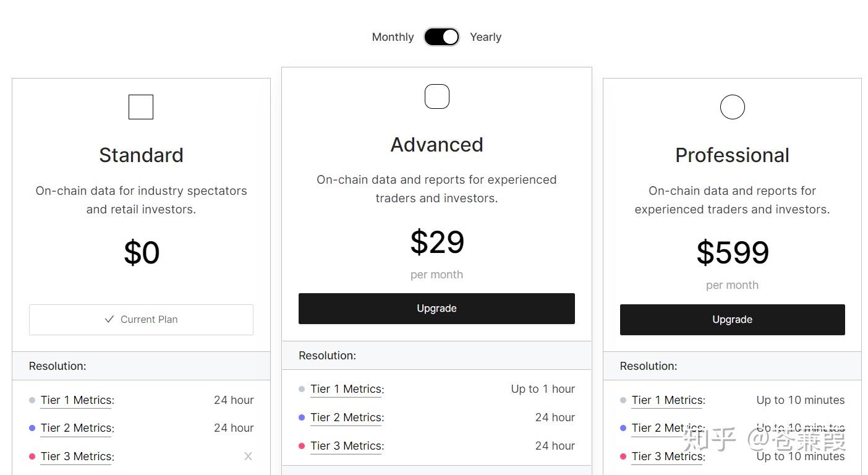Image resolution: width=868 pixels, height=475 pixels.
Task: Open Tier 2 Metrics link in Advanced
Action: point(347,417)
